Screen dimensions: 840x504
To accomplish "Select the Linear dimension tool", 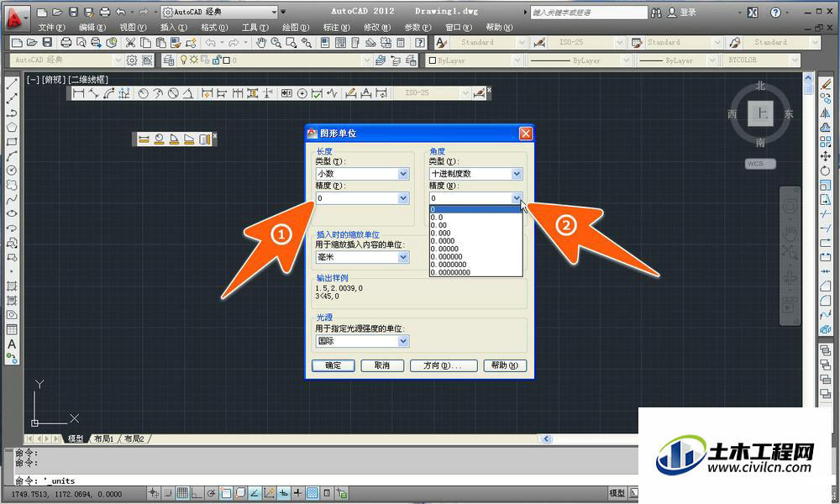I will (79, 93).
